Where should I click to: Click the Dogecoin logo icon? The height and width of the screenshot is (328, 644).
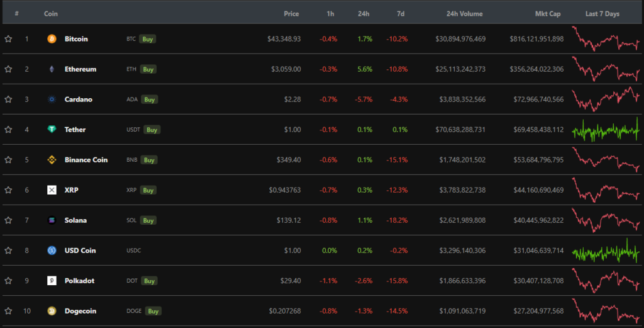point(52,311)
